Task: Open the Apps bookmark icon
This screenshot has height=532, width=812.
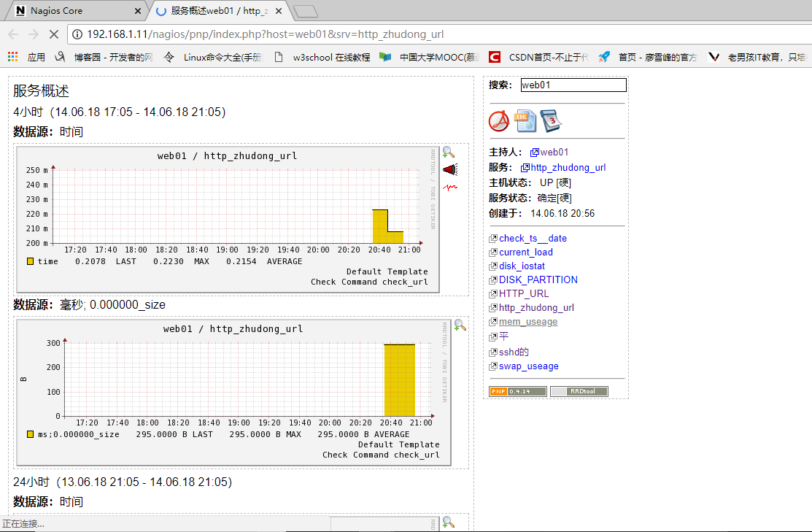Action: click(x=12, y=57)
